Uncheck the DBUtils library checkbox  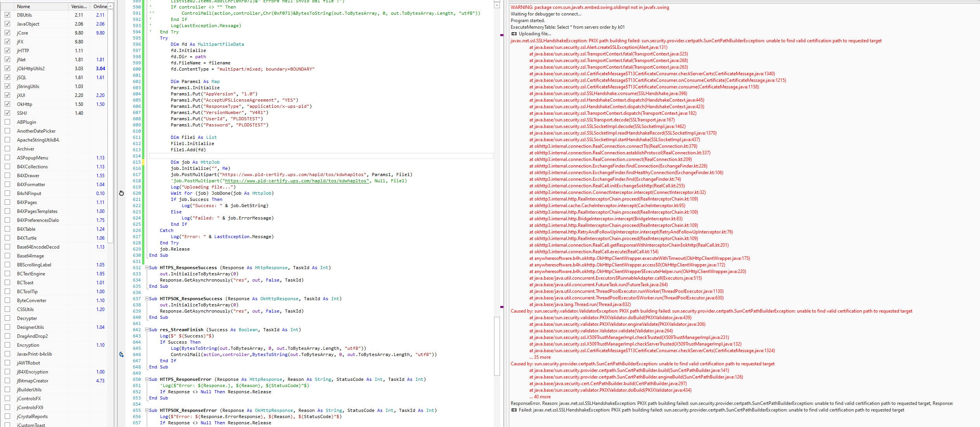coord(7,15)
